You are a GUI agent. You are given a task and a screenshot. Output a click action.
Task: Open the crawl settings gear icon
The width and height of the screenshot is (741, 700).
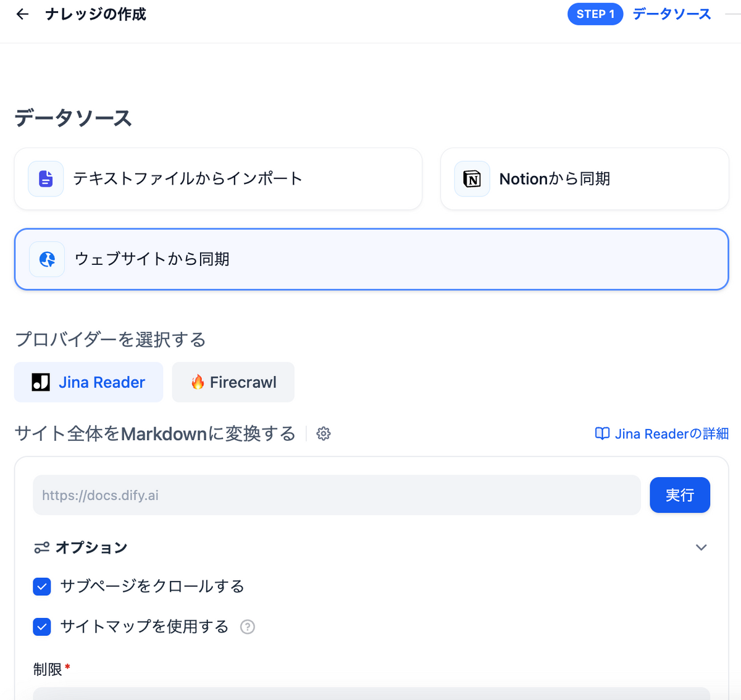[323, 434]
